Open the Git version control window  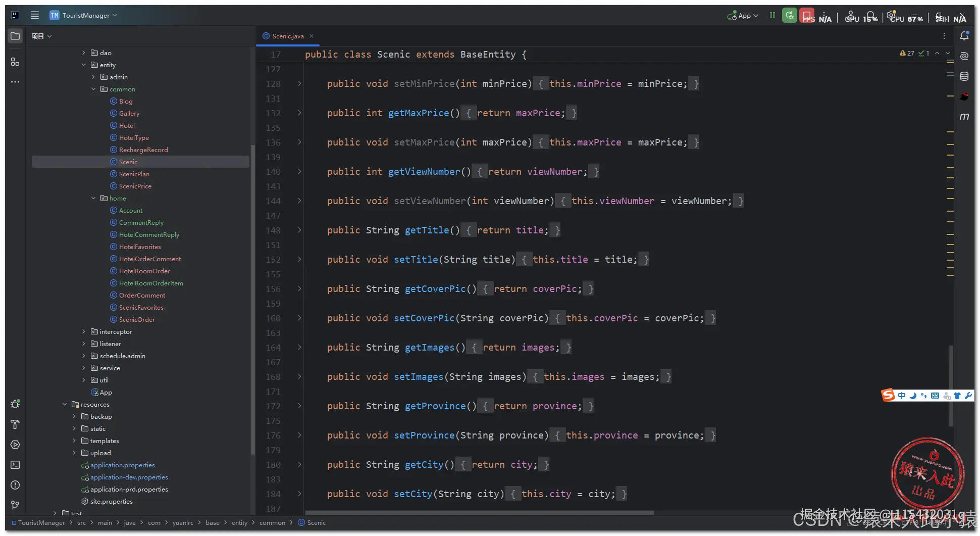[x=15, y=505]
